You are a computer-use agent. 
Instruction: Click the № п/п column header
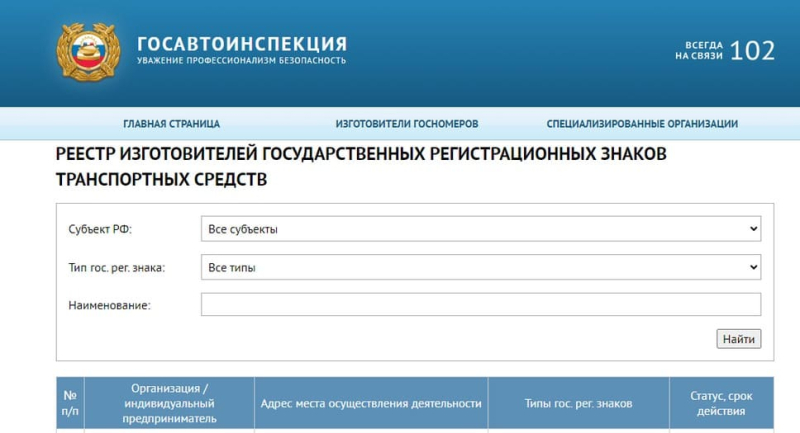(x=70, y=403)
